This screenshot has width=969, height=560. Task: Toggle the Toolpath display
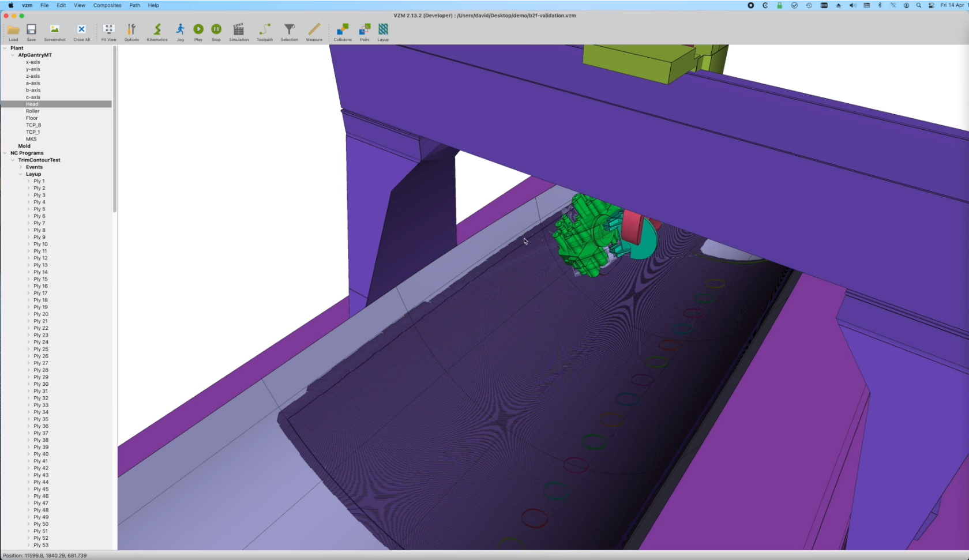265,30
